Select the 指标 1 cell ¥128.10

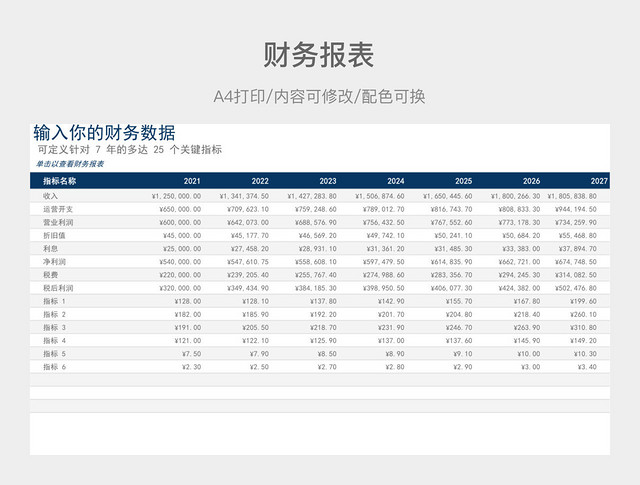(255, 301)
